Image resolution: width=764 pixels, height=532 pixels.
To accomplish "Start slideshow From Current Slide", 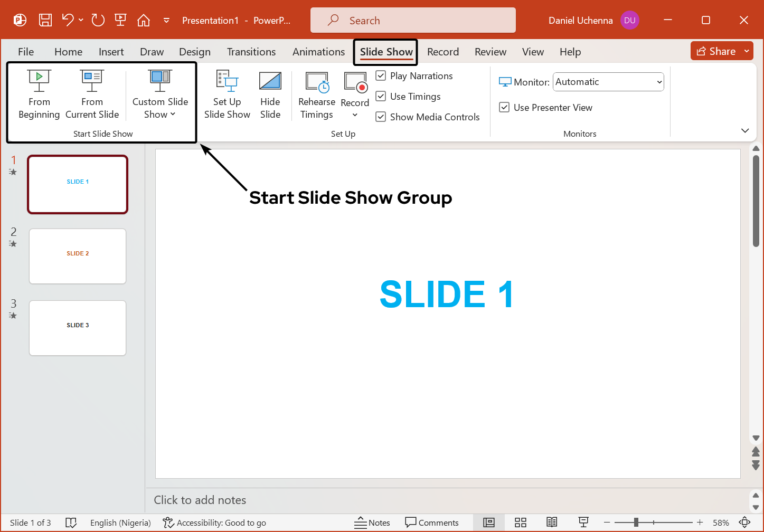I will 92,94.
